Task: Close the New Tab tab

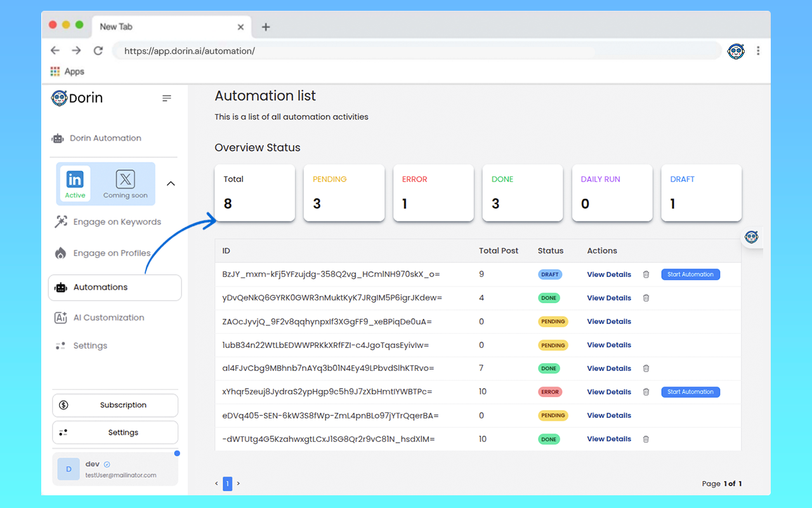Action: point(240,27)
